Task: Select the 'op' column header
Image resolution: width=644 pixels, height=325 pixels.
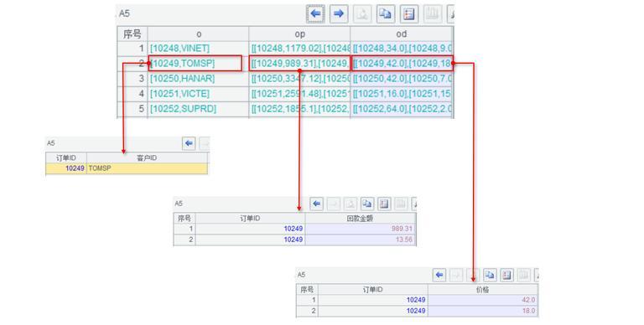Action: [300, 34]
